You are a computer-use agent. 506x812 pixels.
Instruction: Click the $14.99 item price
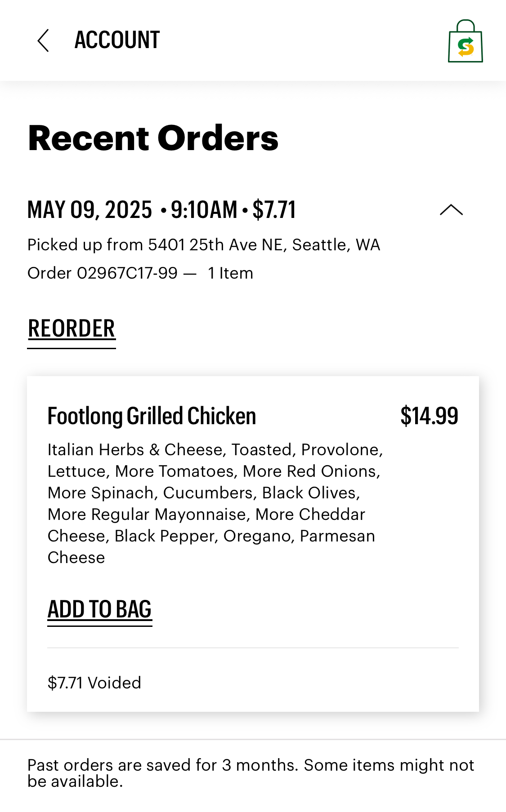429,416
